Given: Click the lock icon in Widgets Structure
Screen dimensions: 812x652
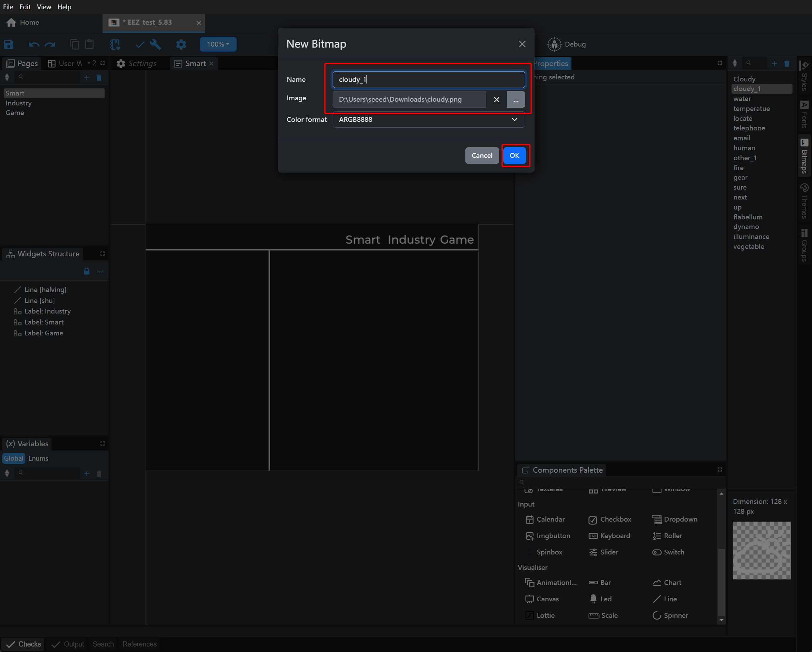Looking at the screenshot, I should tap(87, 271).
